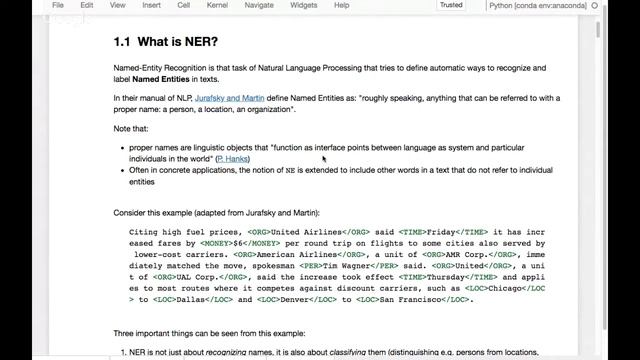Open the Help menu

(342, 5)
